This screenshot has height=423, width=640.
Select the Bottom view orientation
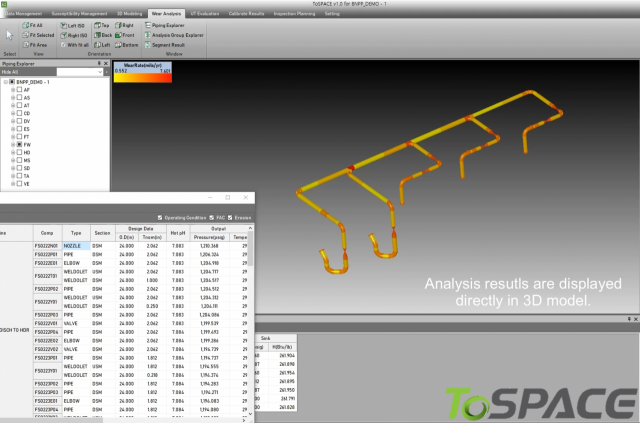[x=126, y=45]
